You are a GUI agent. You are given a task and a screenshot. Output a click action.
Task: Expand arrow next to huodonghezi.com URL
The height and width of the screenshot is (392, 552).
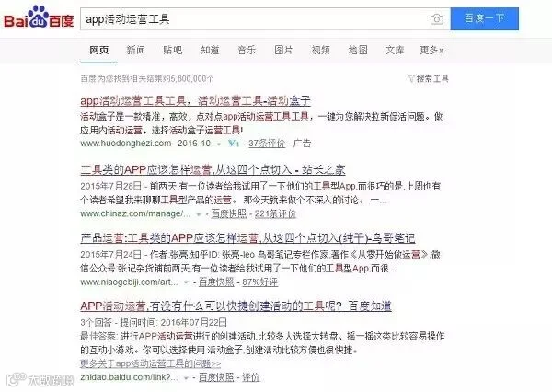[219, 144]
